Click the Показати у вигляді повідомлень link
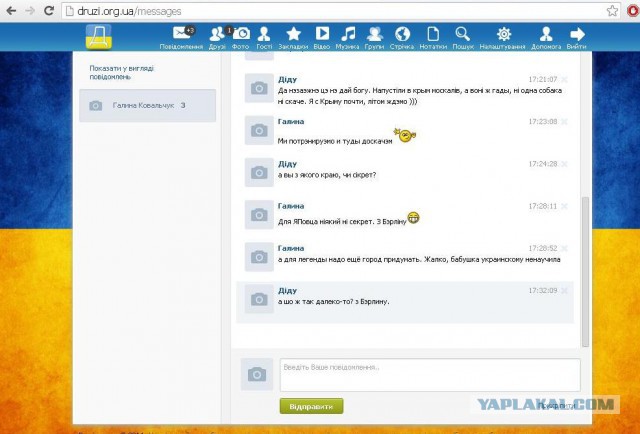The image size is (640, 434). [x=122, y=73]
